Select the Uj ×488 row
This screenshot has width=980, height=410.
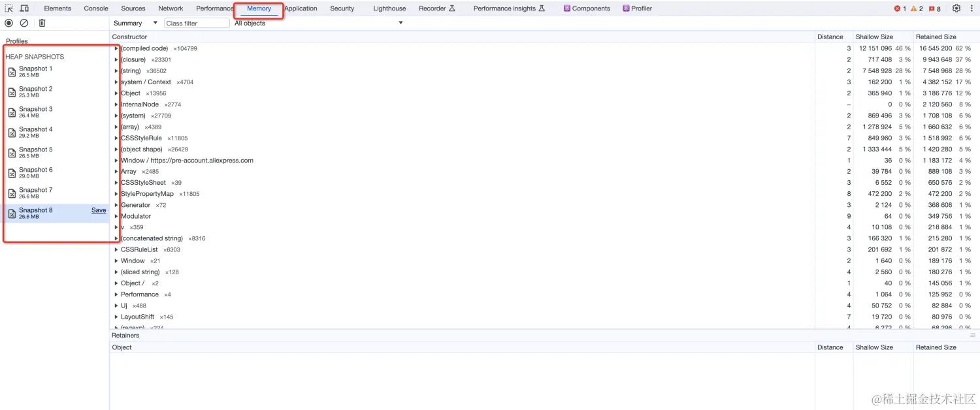coord(544,306)
